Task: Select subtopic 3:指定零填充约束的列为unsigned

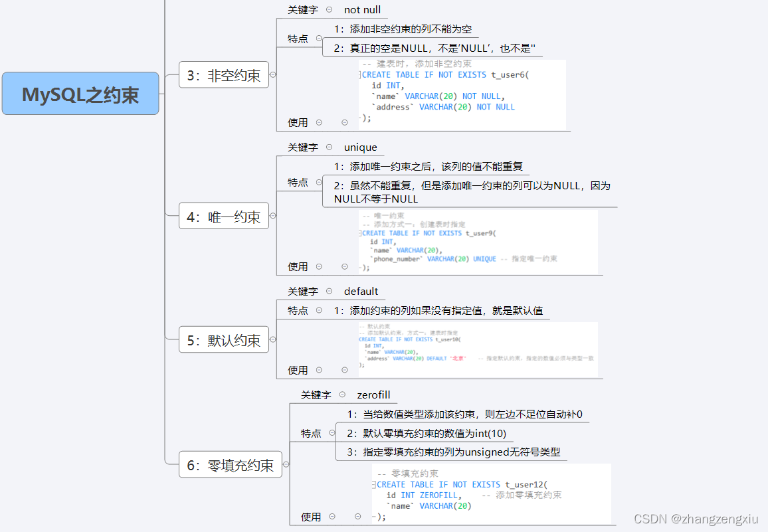Action: [x=454, y=452]
